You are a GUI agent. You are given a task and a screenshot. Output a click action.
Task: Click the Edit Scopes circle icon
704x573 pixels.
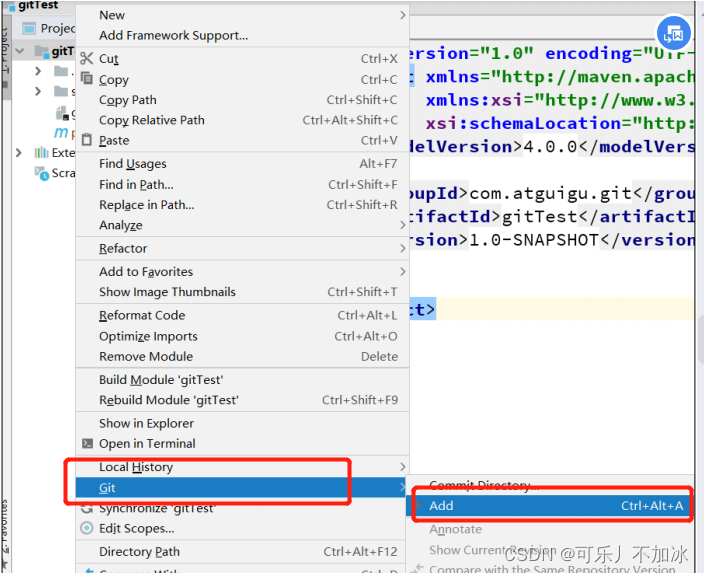(x=87, y=528)
